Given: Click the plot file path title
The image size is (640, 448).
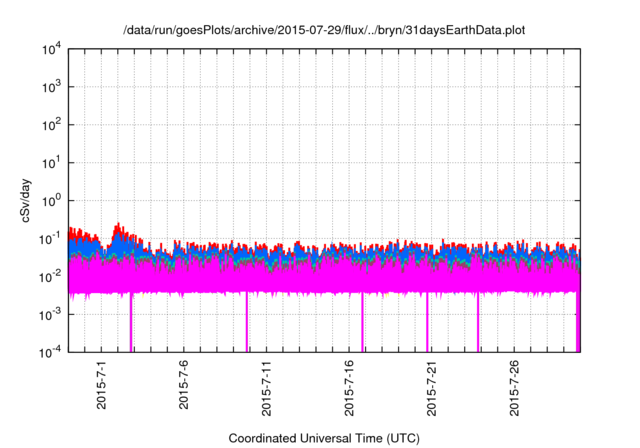Looking at the screenshot, I should click(324, 31).
